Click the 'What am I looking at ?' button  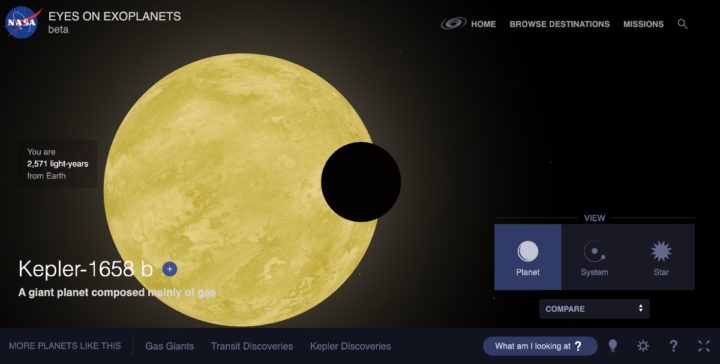click(540, 346)
